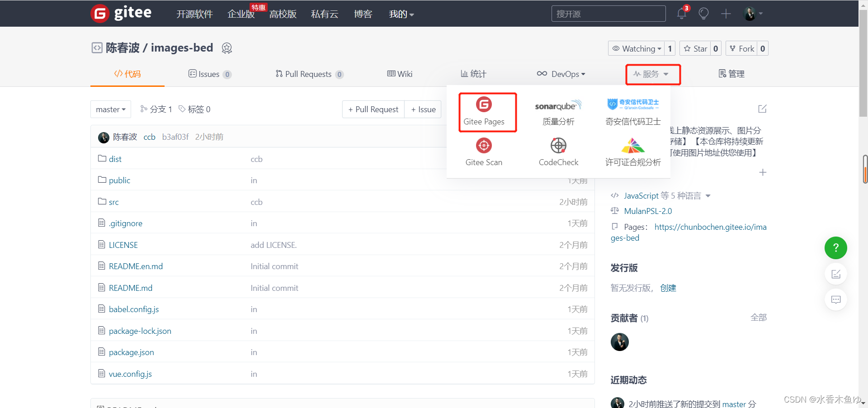
Task: Expand the master branch dropdown
Action: (x=111, y=109)
